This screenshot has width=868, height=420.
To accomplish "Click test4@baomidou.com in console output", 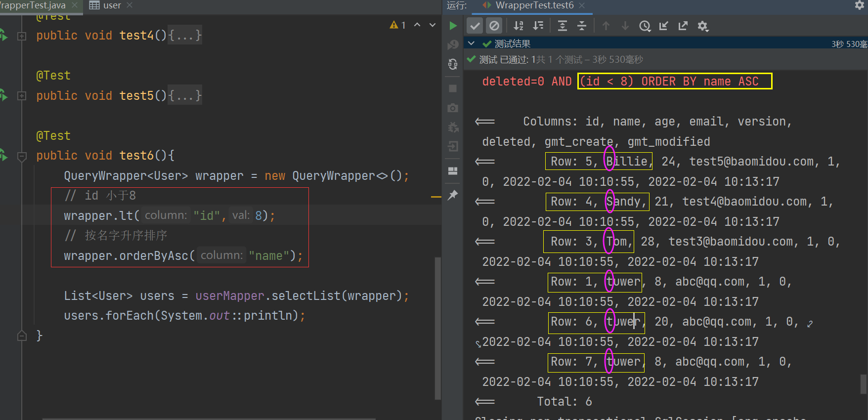I will click(744, 202).
